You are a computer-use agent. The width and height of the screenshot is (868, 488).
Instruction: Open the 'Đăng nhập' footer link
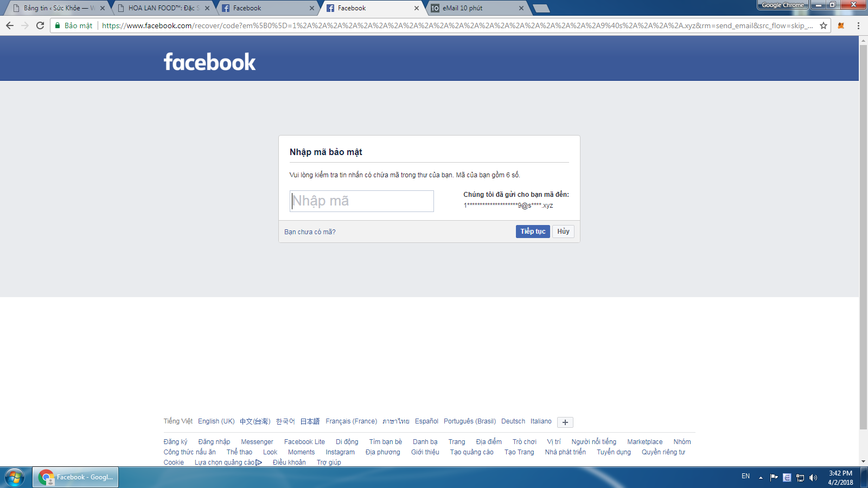click(x=214, y=442)
